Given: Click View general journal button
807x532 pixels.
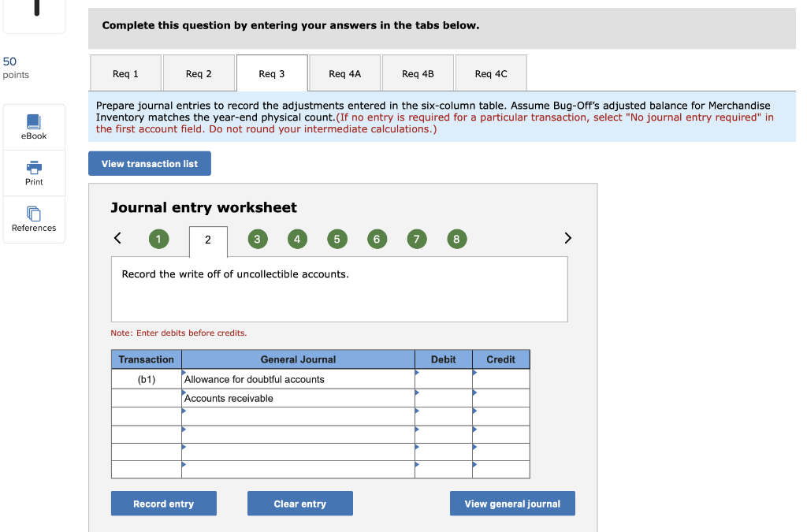Looking at the screenshot, I should coord(512,504).
